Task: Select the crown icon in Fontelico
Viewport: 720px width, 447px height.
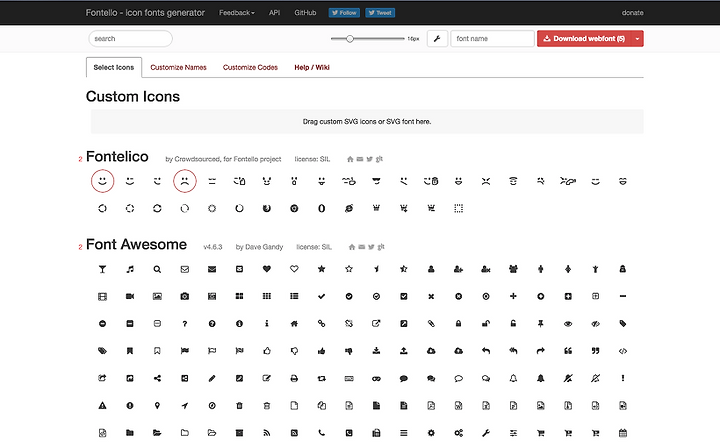Action: (376, 209)
